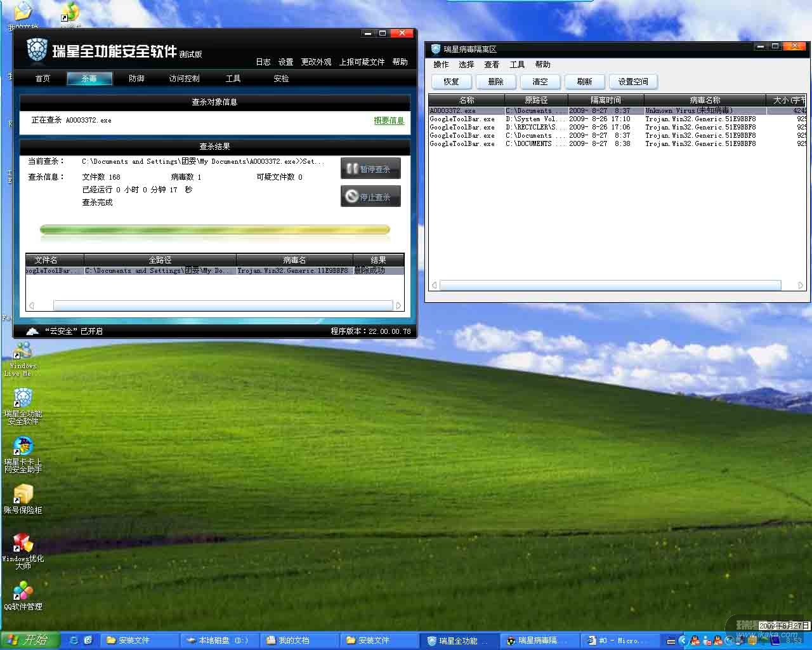Switch to 瑞星病毒隔离区 taskbar button

pos(540,640)
